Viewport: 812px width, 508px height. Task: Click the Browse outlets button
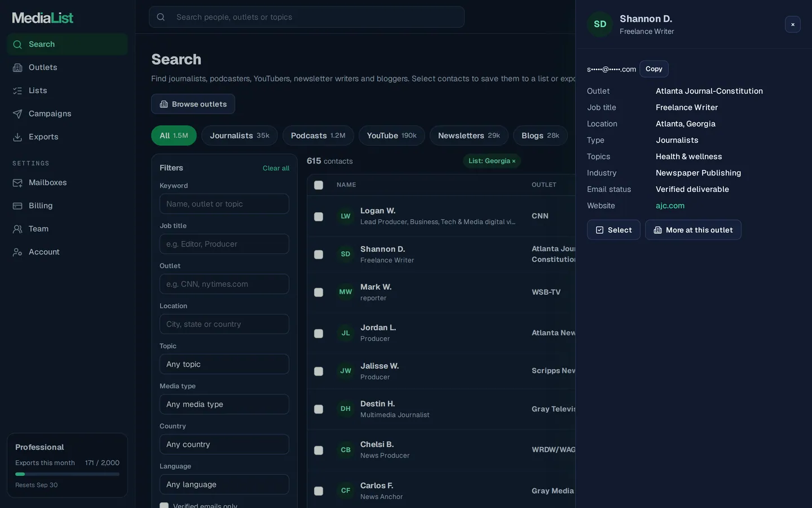pos(193,104)
